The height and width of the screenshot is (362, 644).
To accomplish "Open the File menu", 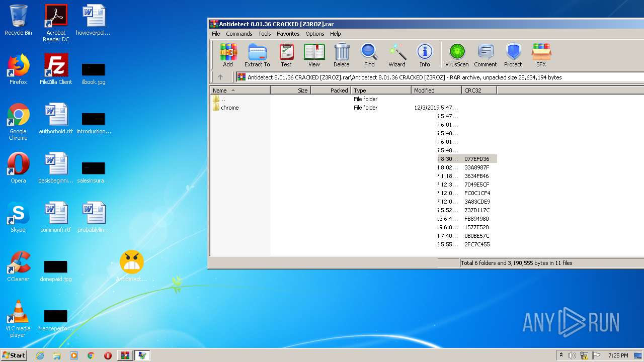I will [x=216, y=34].
